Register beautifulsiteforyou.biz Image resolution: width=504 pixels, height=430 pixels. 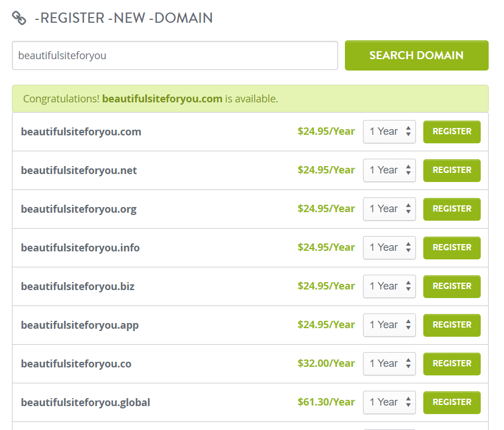[452, 286]
